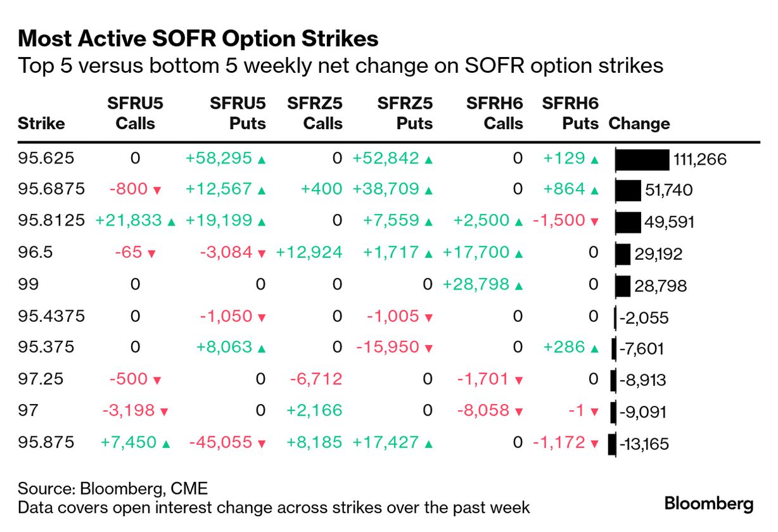
Task: Click the Source: Bloomberg, CME text
Action: pyautogui.click(x=113, y=489)
